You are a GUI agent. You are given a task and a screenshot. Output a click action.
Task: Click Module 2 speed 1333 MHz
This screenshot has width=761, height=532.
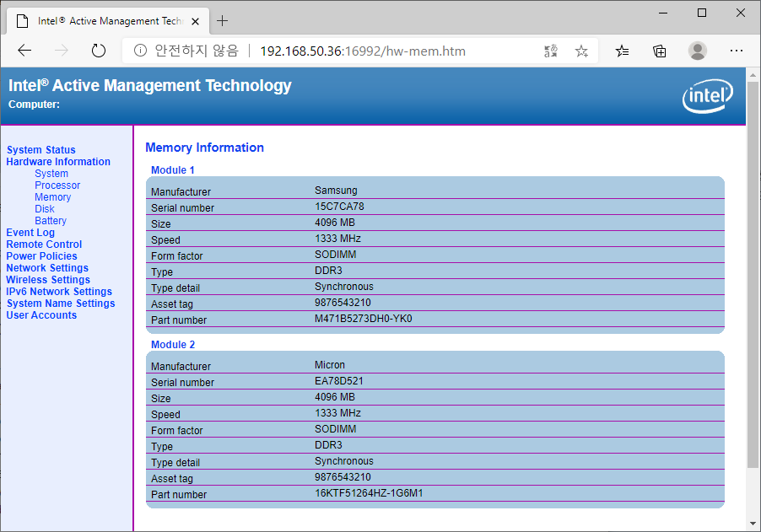(337, 413)
